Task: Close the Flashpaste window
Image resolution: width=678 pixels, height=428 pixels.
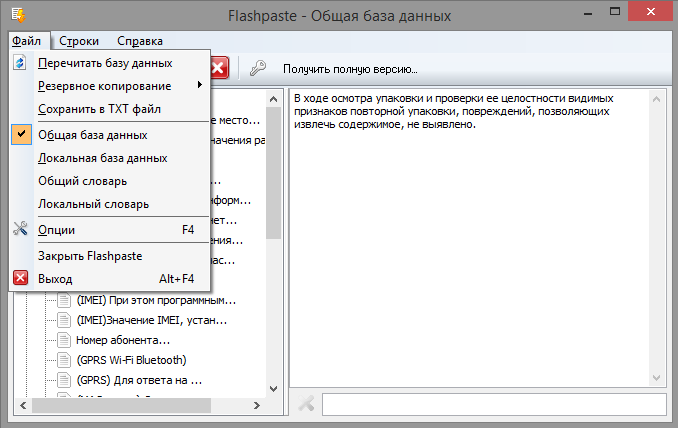Action: click(x=651, y=12)
